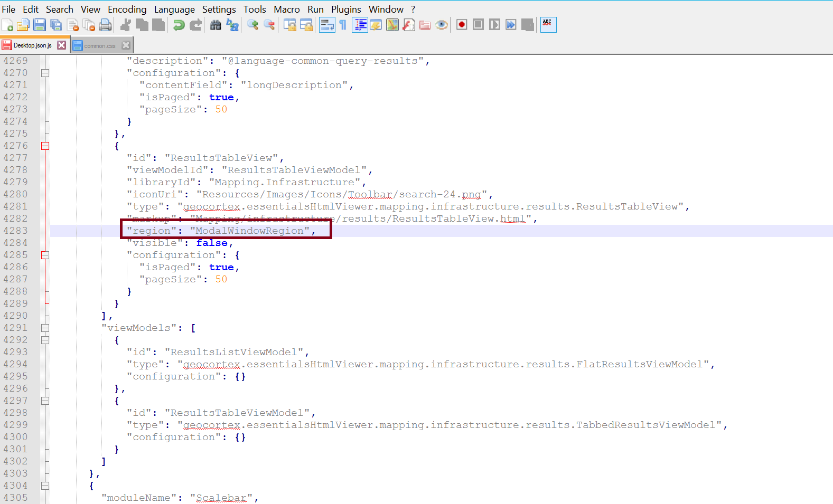833x504 pixels.
Task: Zoom in using magnifier plus icon
Action: pyautogui.click(x=252, y=25)
